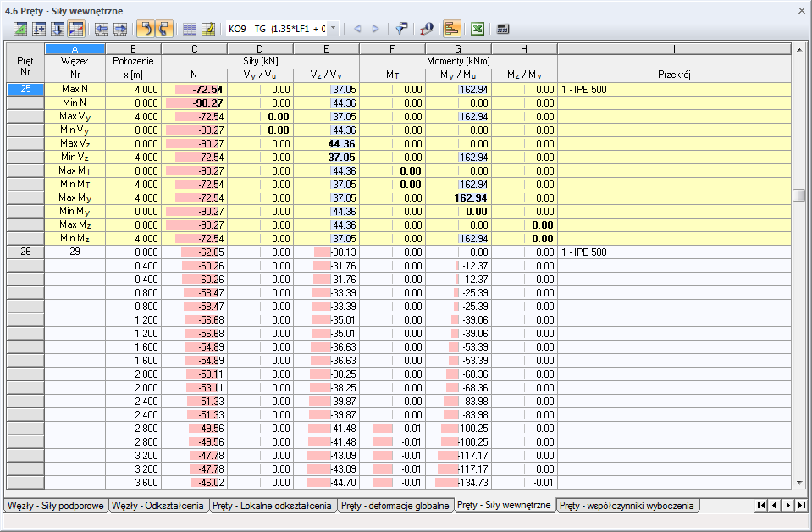Click the Położenie x [m] column heading

(134, 68)
